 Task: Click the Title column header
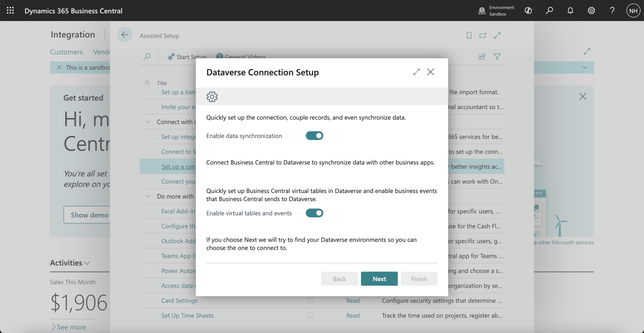pos(162,83)
